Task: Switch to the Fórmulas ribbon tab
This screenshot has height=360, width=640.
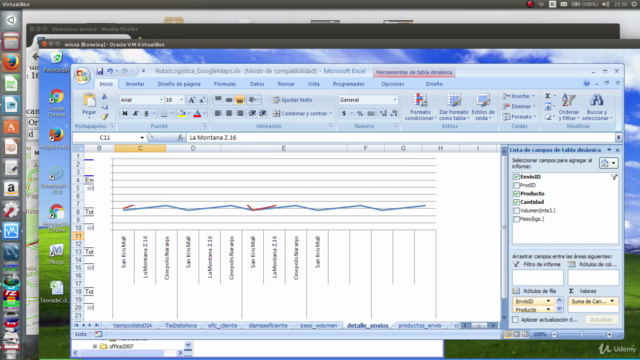Action: pos(225,84)
